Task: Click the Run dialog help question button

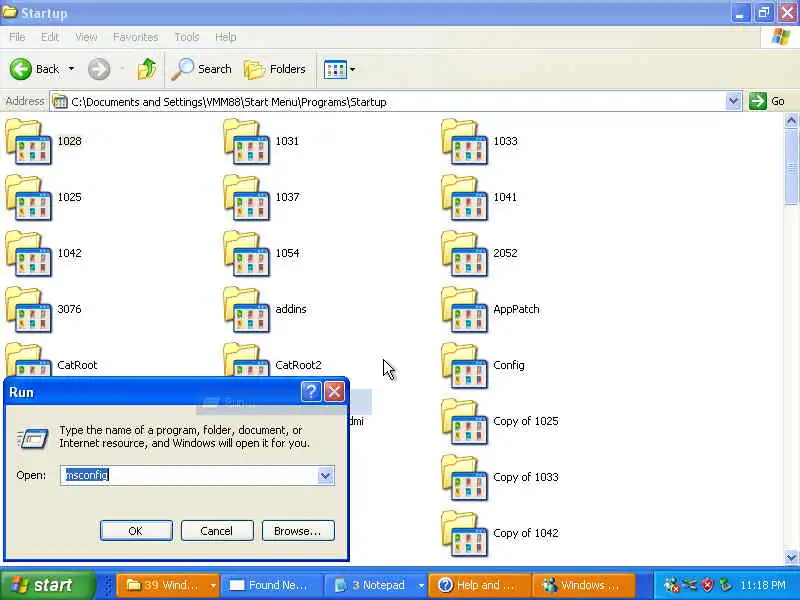Action: click(x=311, y=392)
